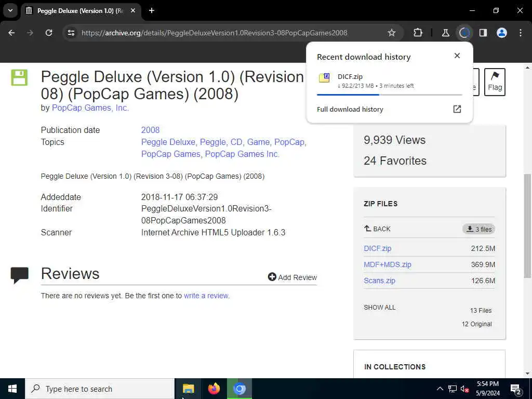Click BACK in the ZIP FILES panel
This screenshot has height=399, width=532.
click(377, 229)
